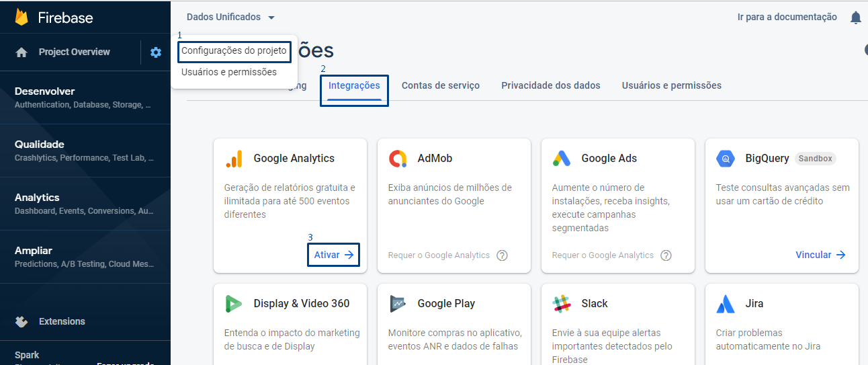This screenshot has height=365, width=868.
Task: Open the settings gear icon
Action: coord(156,52)
